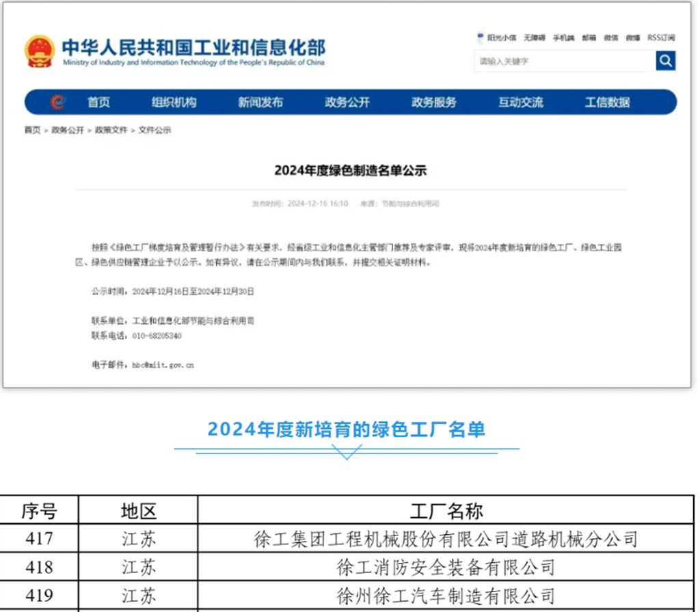Open the 手机端 mobile version link
The image size is (700, 612).
563,38
